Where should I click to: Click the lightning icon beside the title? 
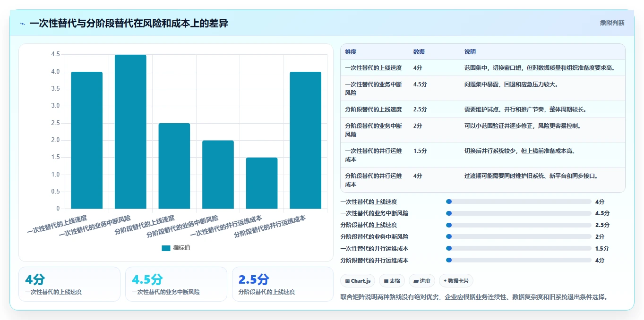tap(23, 23)
